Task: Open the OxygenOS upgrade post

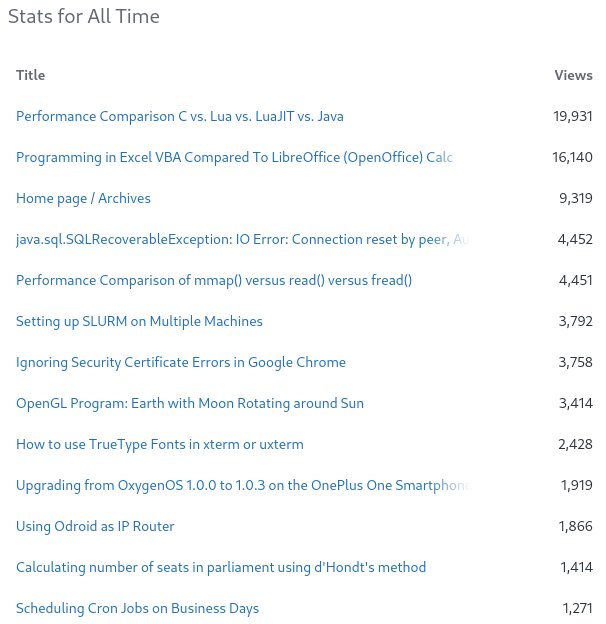Action: [240, 485]
